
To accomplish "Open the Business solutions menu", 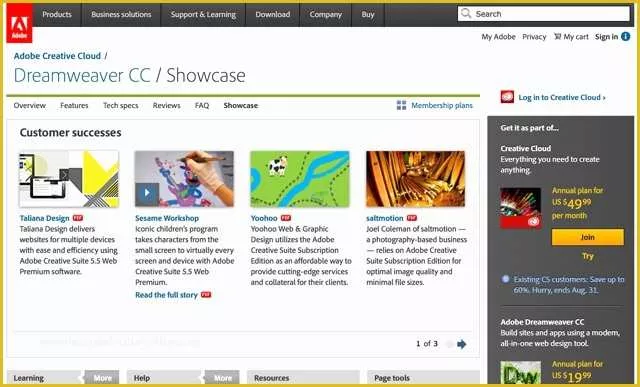I will [121, 14].
